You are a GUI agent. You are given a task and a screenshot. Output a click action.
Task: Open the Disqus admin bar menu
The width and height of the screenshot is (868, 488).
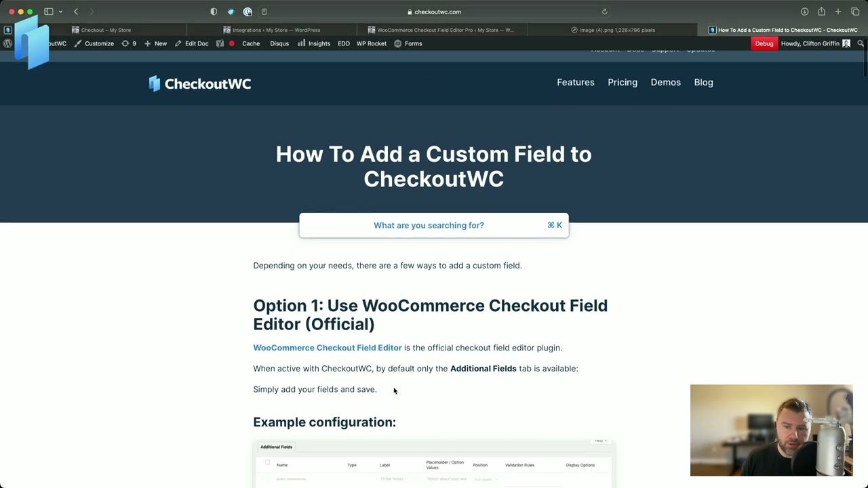279,43
